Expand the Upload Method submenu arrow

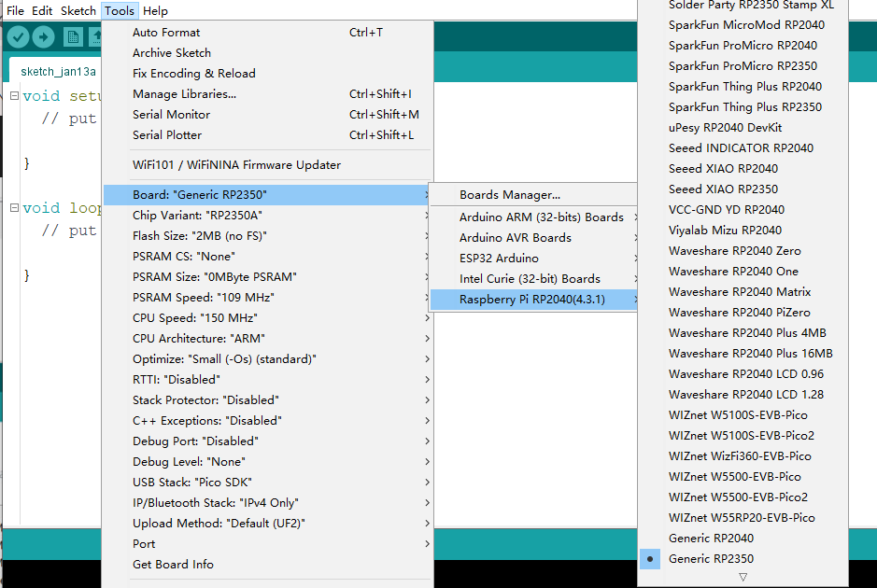click(427, 524)
